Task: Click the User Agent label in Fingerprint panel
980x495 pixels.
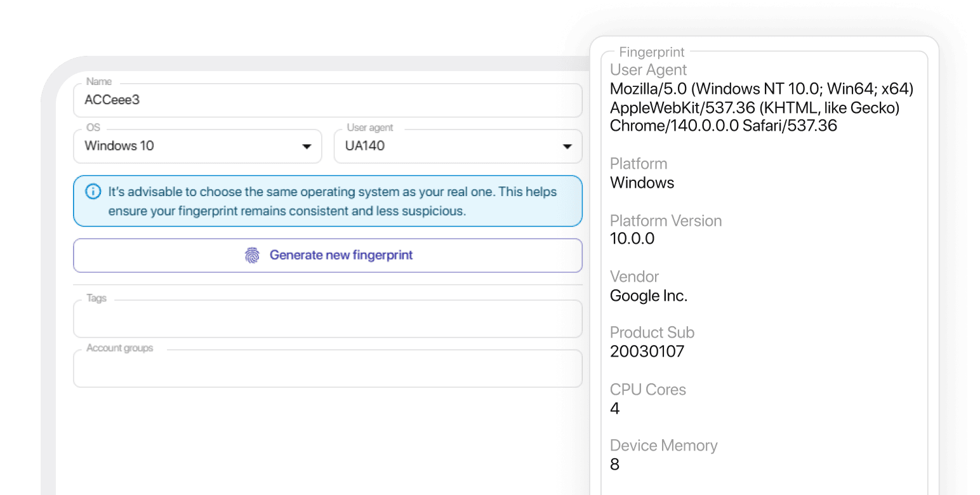Action: [648, 70]
